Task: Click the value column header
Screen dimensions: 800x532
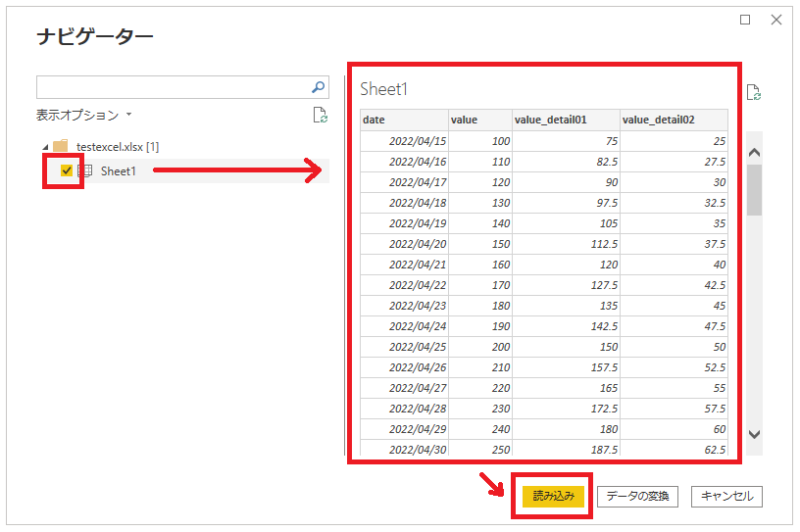Action: (480, 120)
